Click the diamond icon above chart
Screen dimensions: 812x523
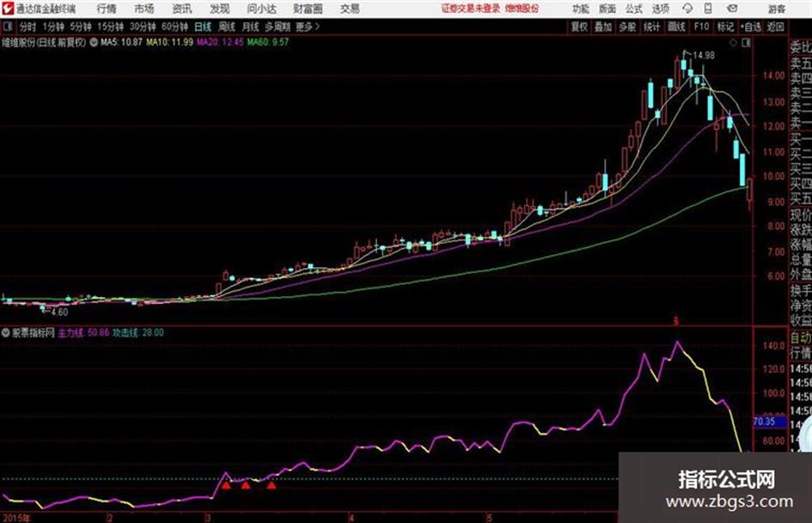(733, 43)
